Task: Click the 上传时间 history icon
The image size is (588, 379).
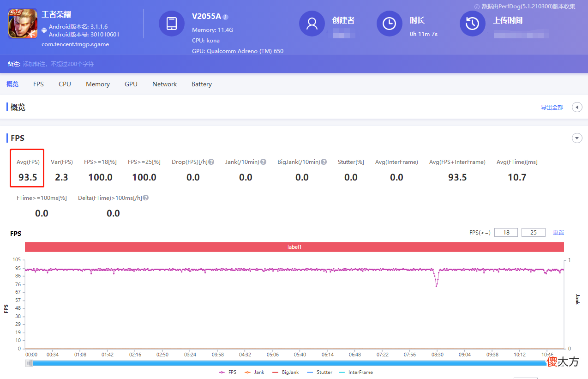Action: tap(473, 24)
